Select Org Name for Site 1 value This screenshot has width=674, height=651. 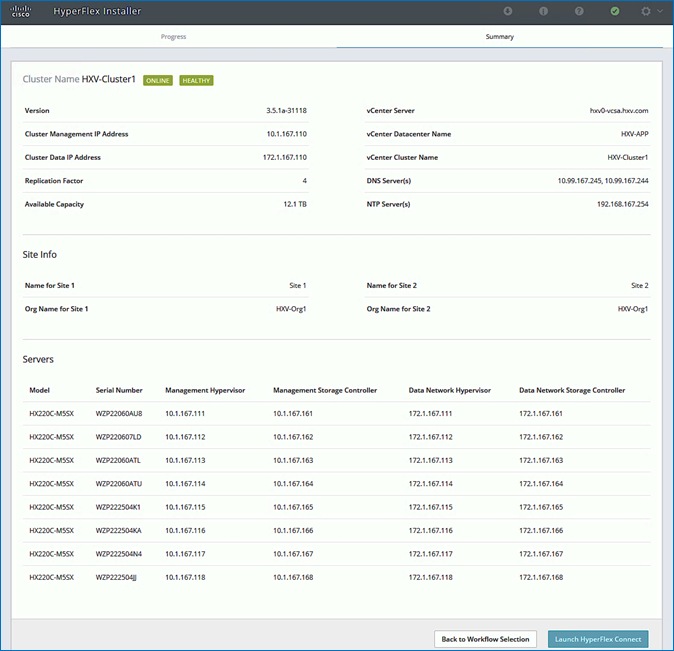[291, 309]
